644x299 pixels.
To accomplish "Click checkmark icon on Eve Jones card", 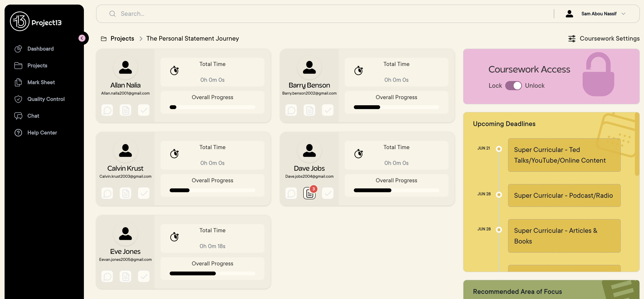I will (144, 276).
